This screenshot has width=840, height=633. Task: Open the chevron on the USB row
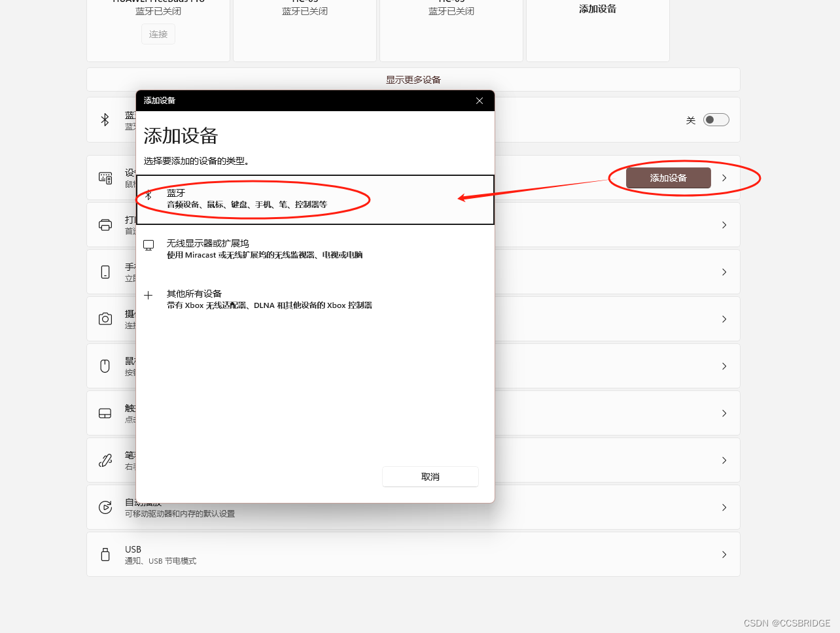(x=724, y=555)
